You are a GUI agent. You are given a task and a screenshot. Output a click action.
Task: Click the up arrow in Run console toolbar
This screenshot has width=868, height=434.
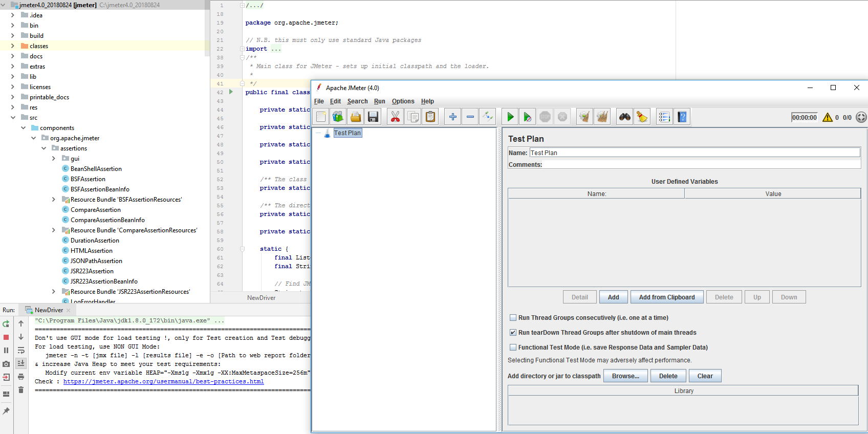point(21,323)
